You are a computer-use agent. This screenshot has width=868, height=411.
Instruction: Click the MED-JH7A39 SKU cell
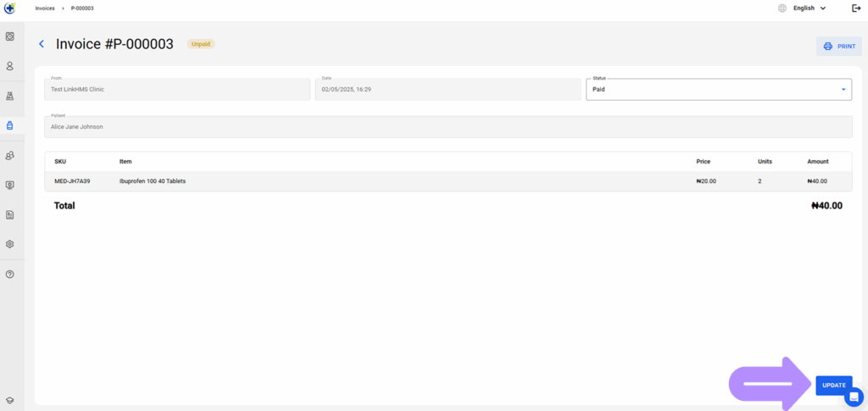[x=72, y=181]
